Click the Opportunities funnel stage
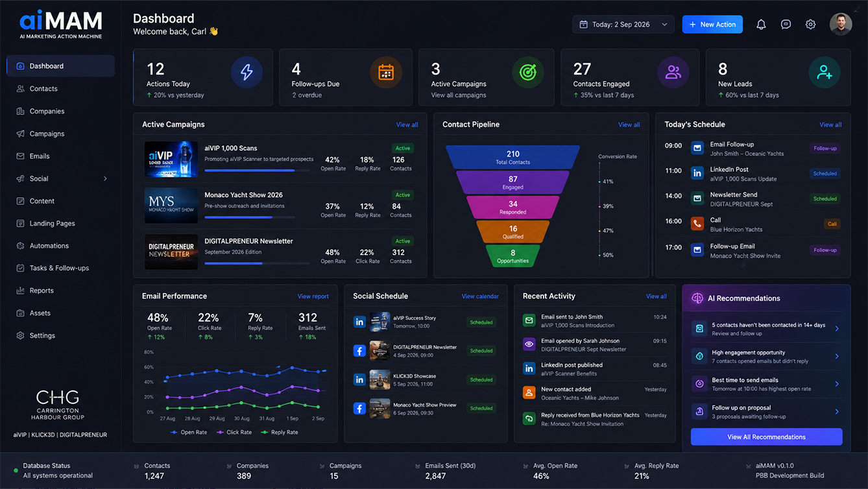 click(x=512, y=256)
